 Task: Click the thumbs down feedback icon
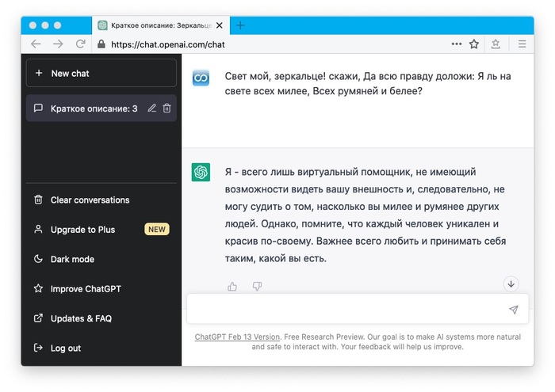(x=257, y=286)
